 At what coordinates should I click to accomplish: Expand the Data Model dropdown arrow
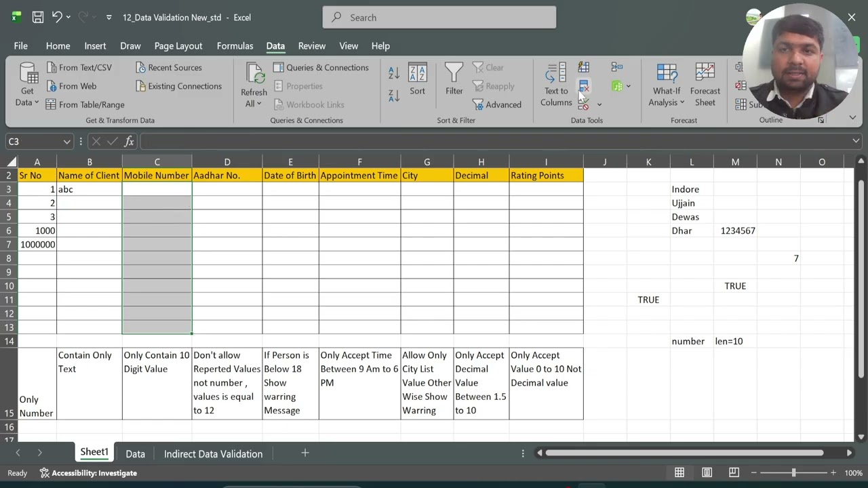pos(629,86)
